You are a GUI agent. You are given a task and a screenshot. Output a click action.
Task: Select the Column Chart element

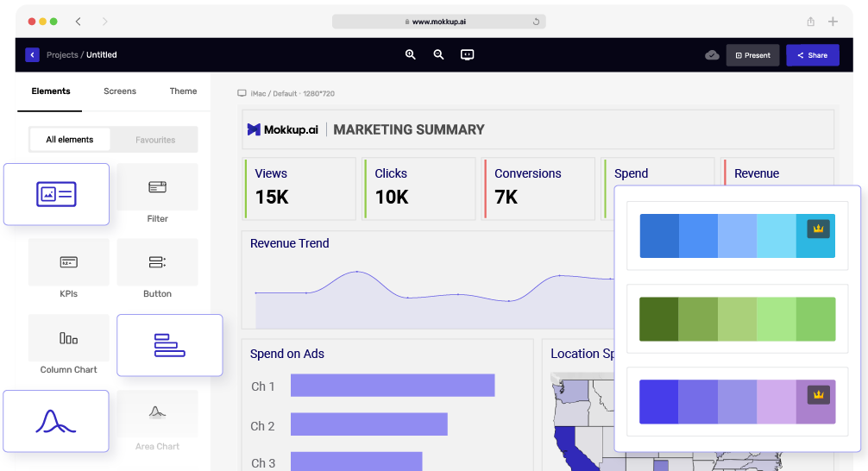tap(69, 338)
